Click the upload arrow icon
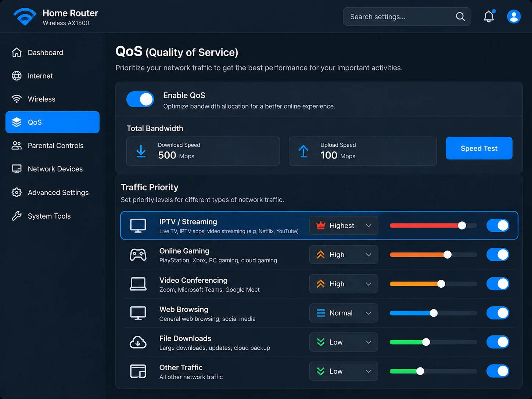Screen dimensions: 532x399 (303, 151)
